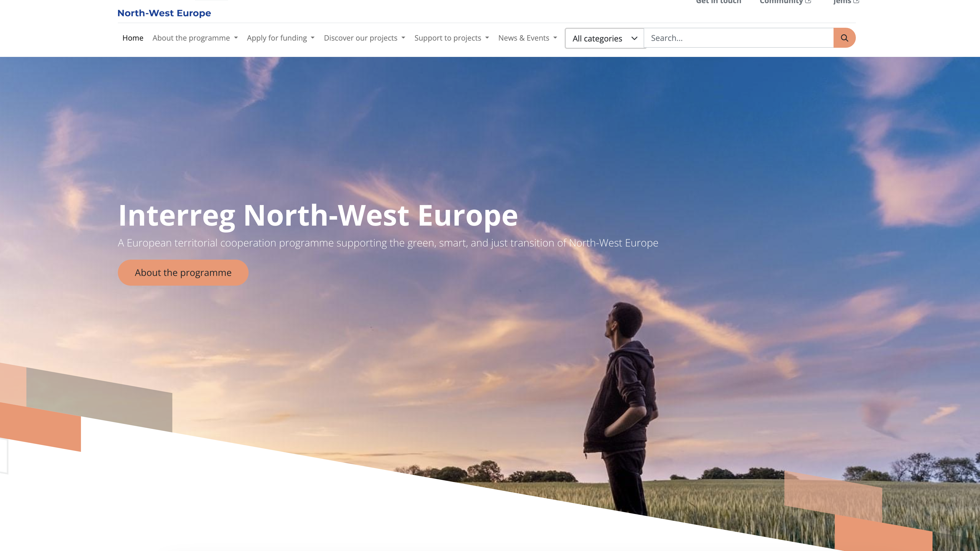Expand the About the programme menu
Screen dimensions: 980x551
pyautogui.click(x=195, y=38)
